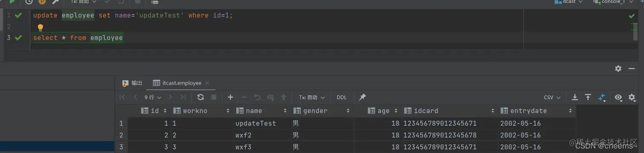Select row number 2 in grid gutter
Image resolution: width=644 pixels, height=153 pixels.
121,136
